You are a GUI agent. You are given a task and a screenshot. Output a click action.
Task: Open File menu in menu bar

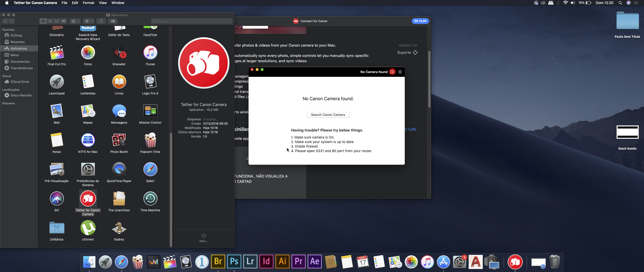tap(64, 3)
